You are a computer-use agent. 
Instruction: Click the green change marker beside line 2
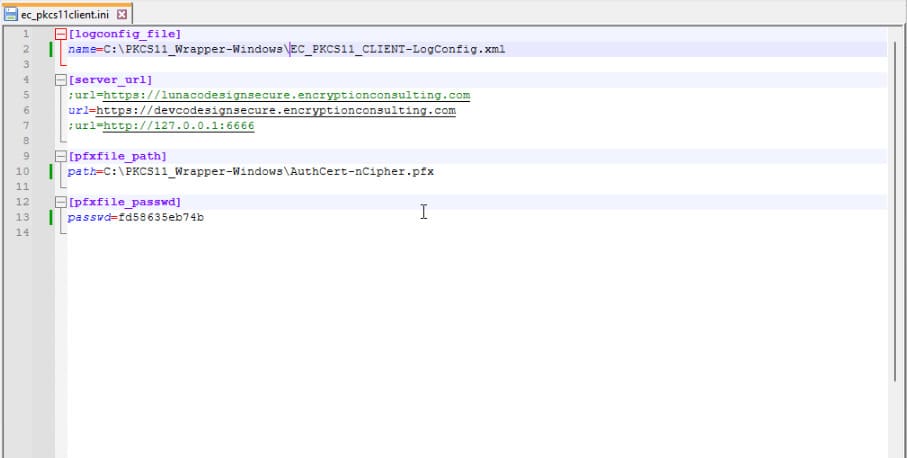pyautogui.click(x=51, y=49)
